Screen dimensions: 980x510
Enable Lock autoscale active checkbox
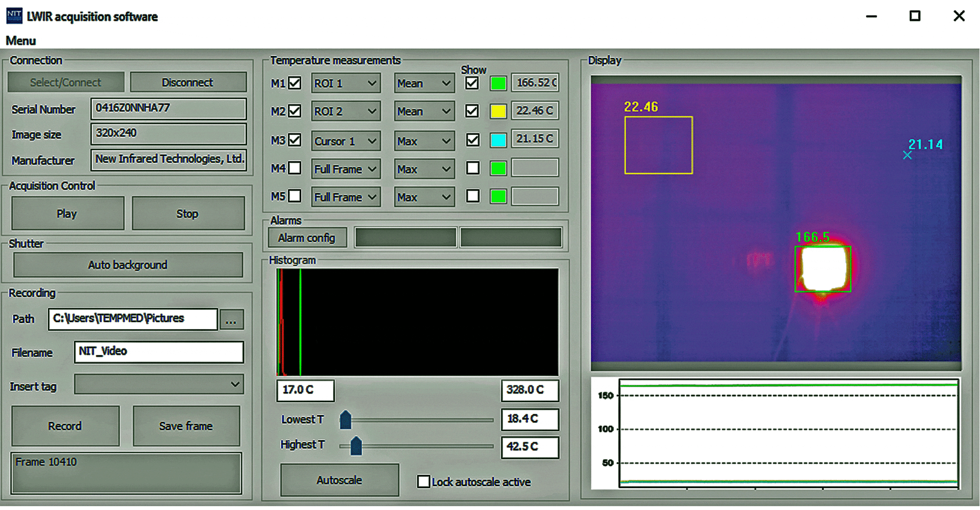click(423, 482)
